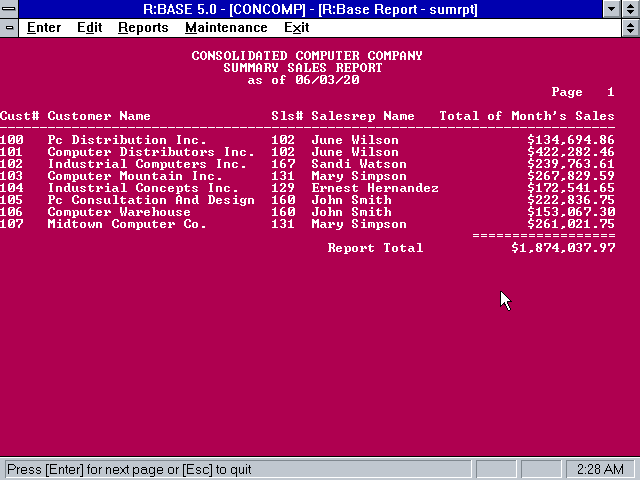Open the Maintenance menu
The height and width of the screenshot is (480, 640).
(226, 28)
